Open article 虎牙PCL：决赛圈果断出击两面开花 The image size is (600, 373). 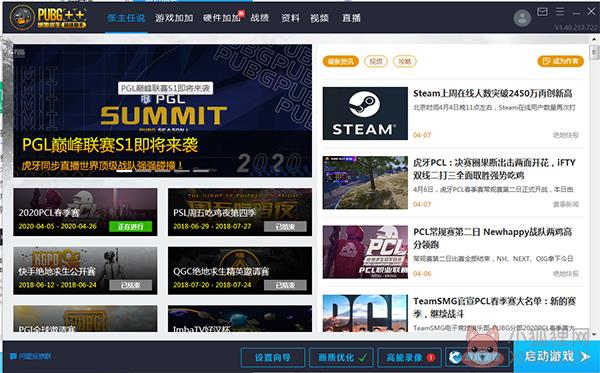(x=494, y=169)
